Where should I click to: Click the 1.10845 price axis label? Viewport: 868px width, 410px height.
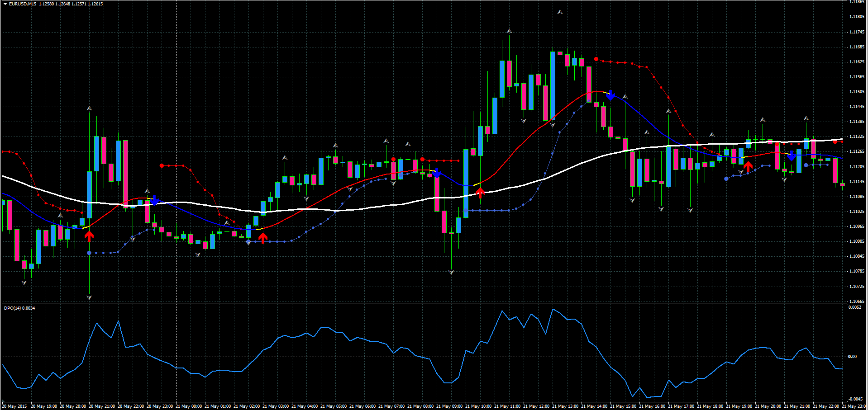(x=856, y=256)
